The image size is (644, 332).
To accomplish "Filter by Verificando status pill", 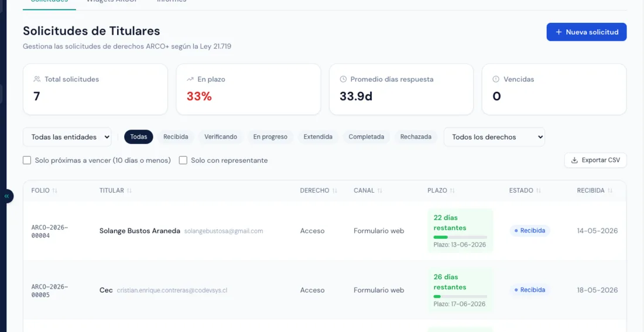I will point(221,137).
